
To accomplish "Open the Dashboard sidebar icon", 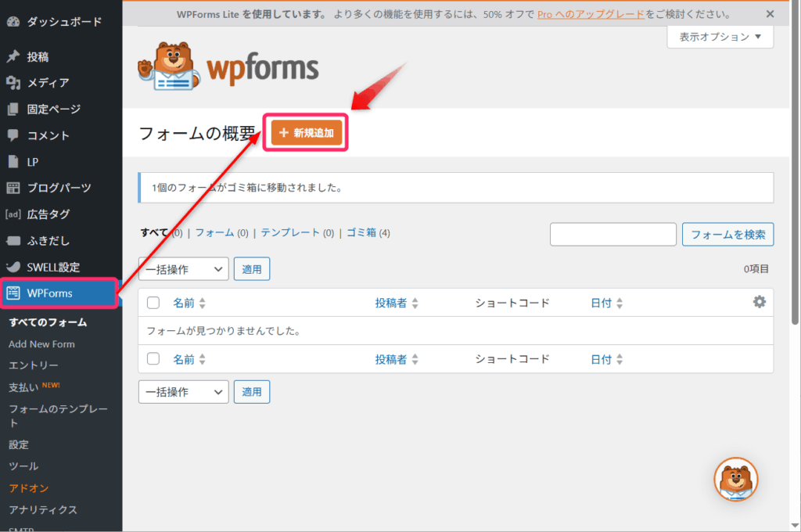I will pyautogui.click(x=13, y=21).
